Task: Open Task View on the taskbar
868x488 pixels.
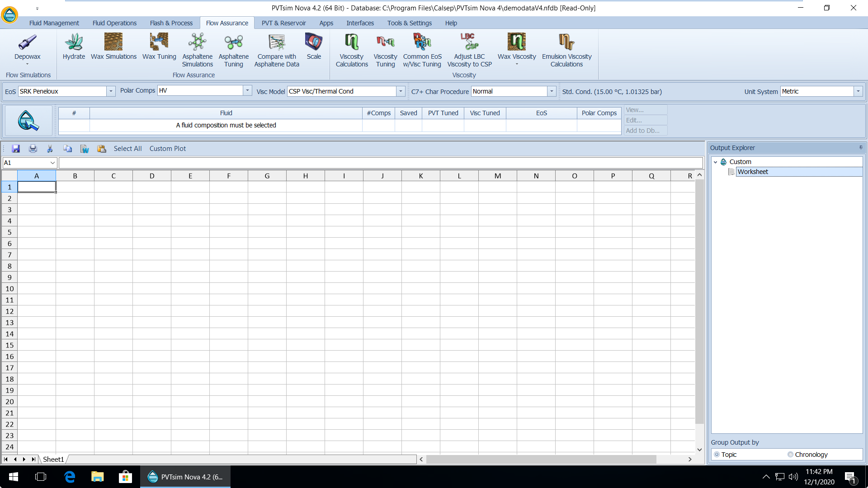Action: click(x=41, y=477)
